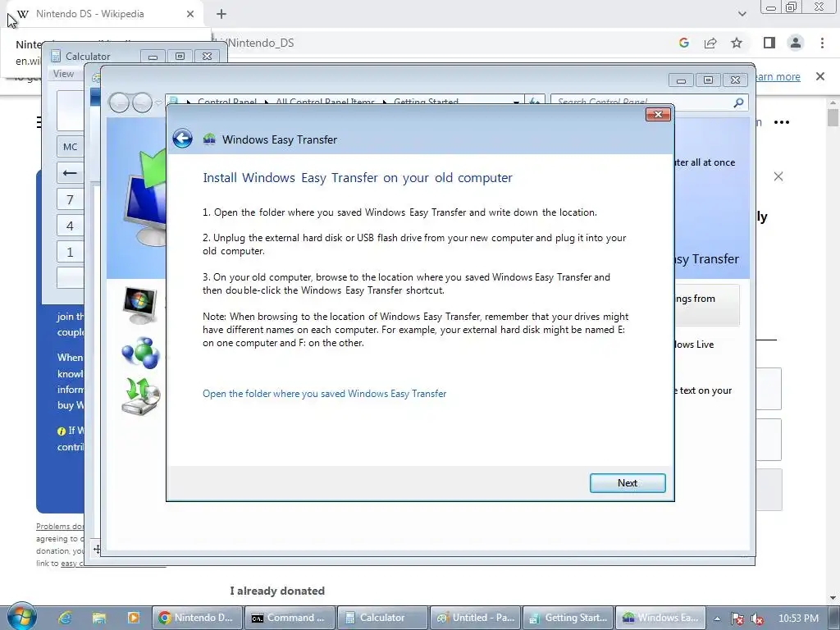Switch to Command Prompt taskbar button
This screenshot has width=840, height=630.
tap(290, 618)
